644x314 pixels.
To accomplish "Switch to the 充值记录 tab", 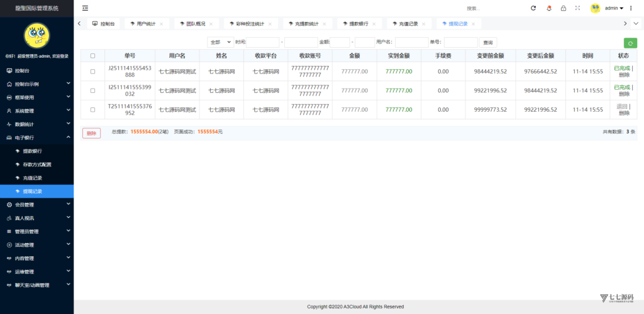I will (x=408, y=24).
